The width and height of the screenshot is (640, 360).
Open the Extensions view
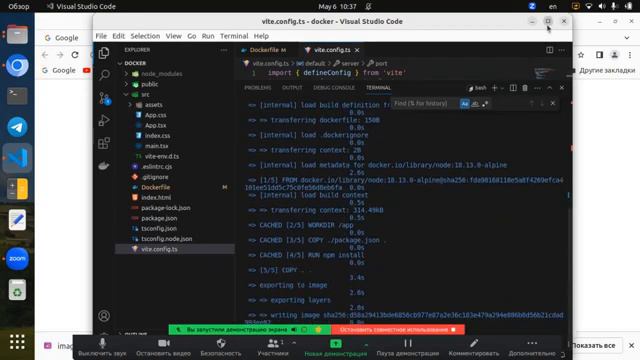coord(104,143)
